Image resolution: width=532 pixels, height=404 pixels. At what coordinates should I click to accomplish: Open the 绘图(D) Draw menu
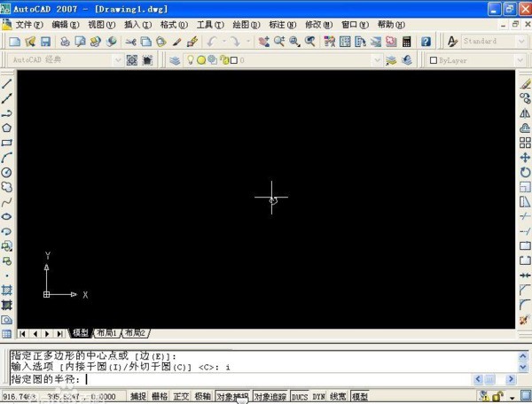[242, 25]
